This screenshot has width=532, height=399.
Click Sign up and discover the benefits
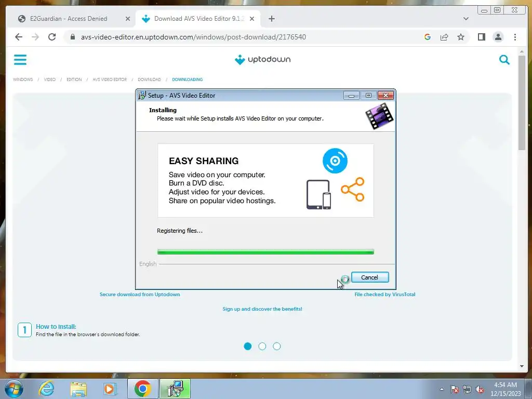tap(262, 309)
